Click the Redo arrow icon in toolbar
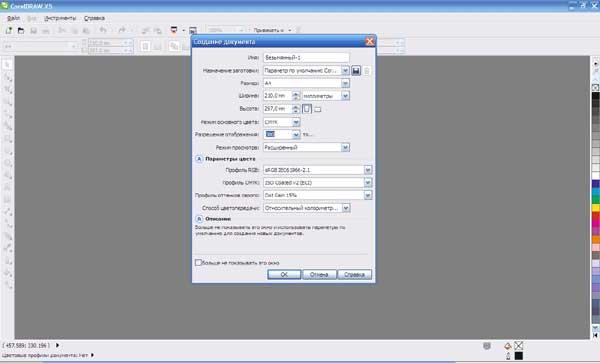 click(122, 30)
